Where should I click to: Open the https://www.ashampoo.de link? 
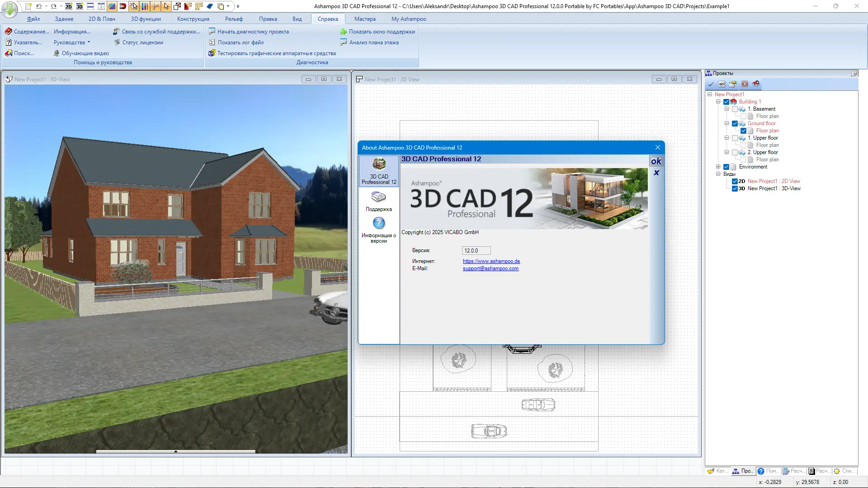(491, 261)
